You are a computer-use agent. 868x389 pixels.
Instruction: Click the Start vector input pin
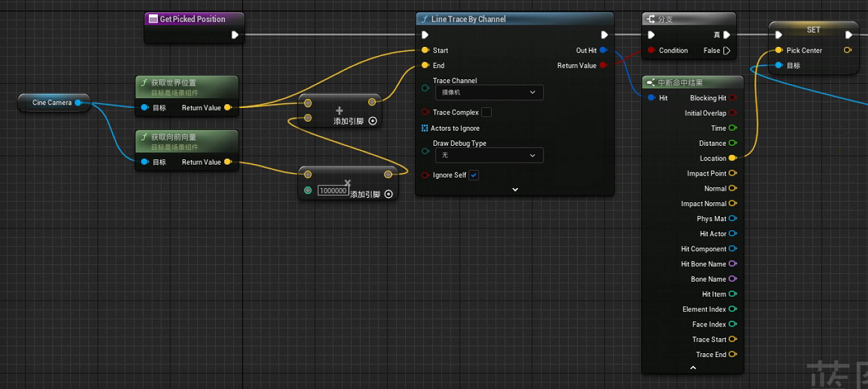click(425, 50)
